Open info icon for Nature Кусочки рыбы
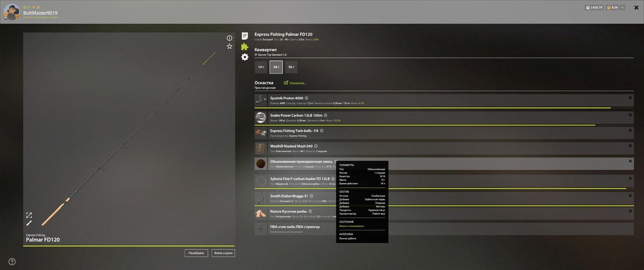 pyautogui.click(x=310, y=211)
